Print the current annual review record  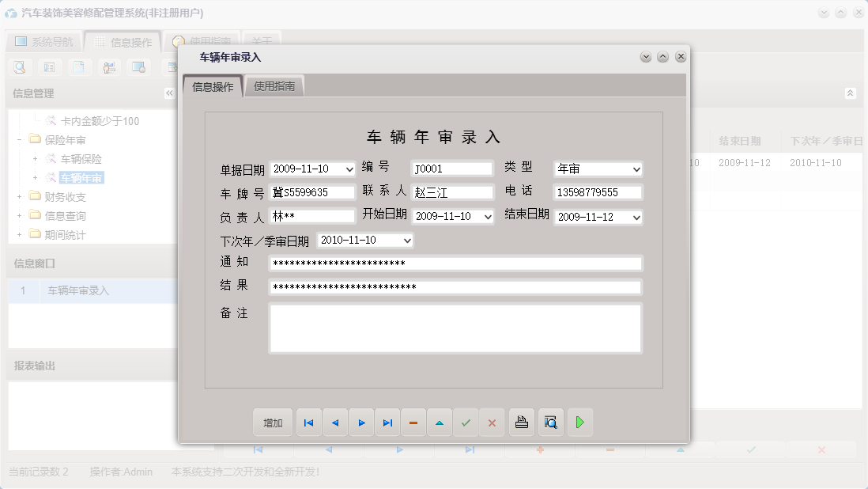(522, 422)
